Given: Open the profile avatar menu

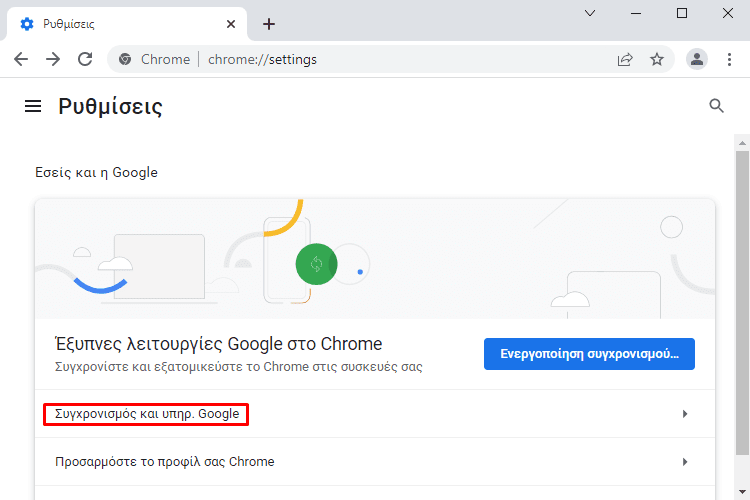Looking at the screenshot, I should click(697, 59).
